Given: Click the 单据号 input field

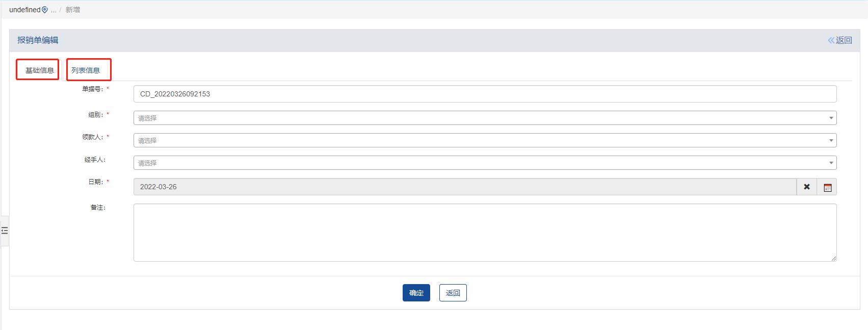Looking at the screenshot, I should point(484,94).
